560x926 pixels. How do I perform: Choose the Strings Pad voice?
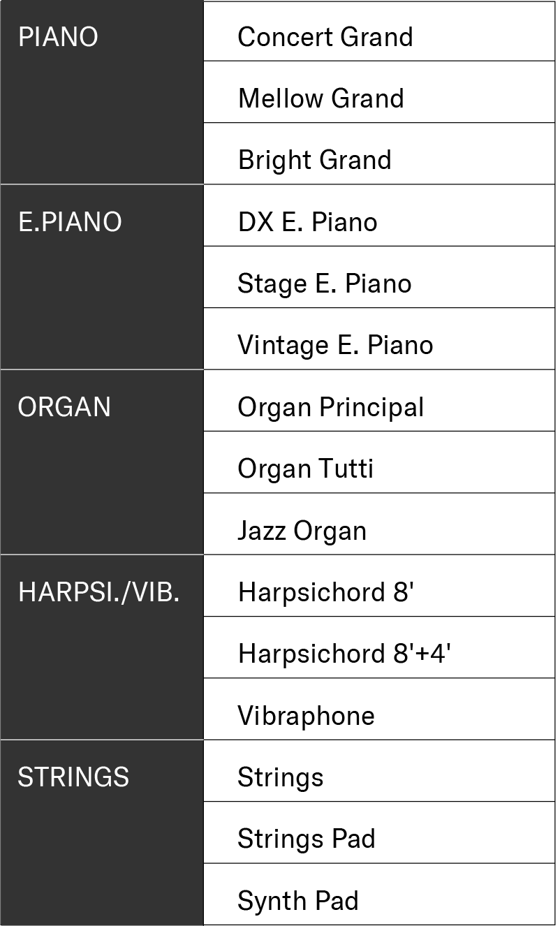[307, 839]
